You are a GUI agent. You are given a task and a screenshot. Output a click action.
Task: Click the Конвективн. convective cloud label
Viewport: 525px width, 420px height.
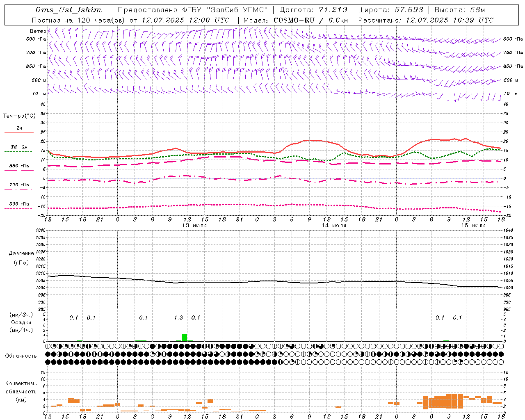[x=21, y=383]
